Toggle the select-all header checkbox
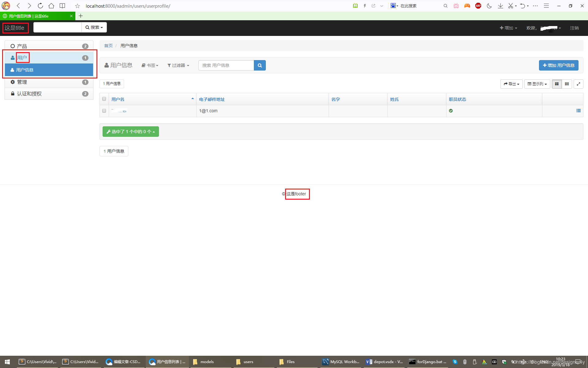Viewport: 588px width, 368px height. (104, 99)
